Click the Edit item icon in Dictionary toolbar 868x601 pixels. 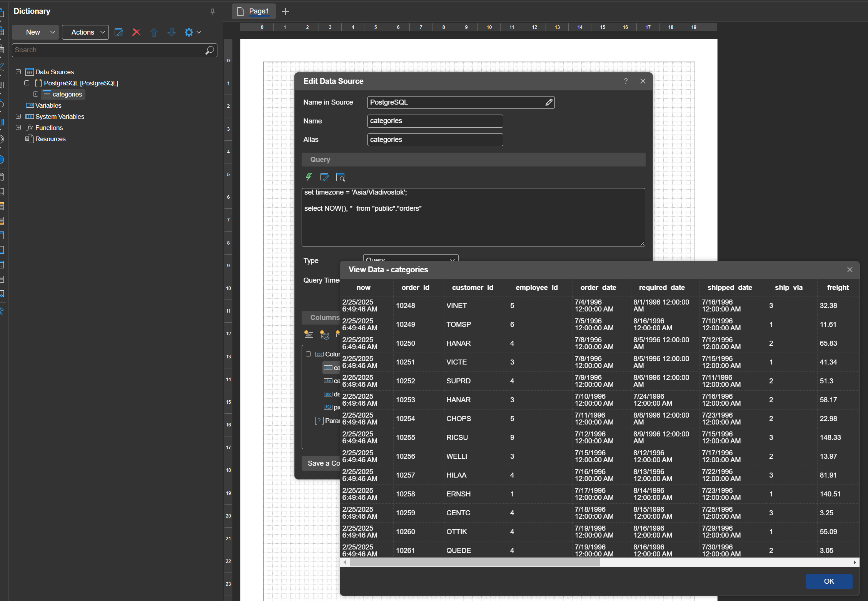119,32
